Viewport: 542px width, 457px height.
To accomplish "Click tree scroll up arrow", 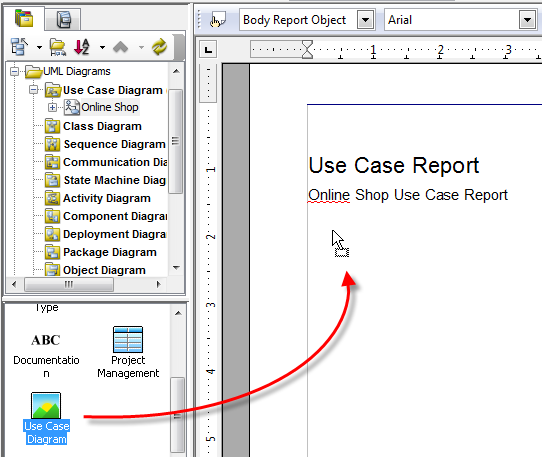I will [176, 71].
